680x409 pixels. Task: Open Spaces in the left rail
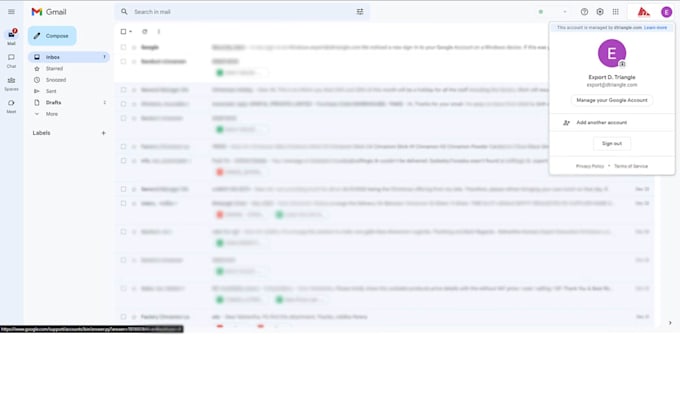pos(11,83)
